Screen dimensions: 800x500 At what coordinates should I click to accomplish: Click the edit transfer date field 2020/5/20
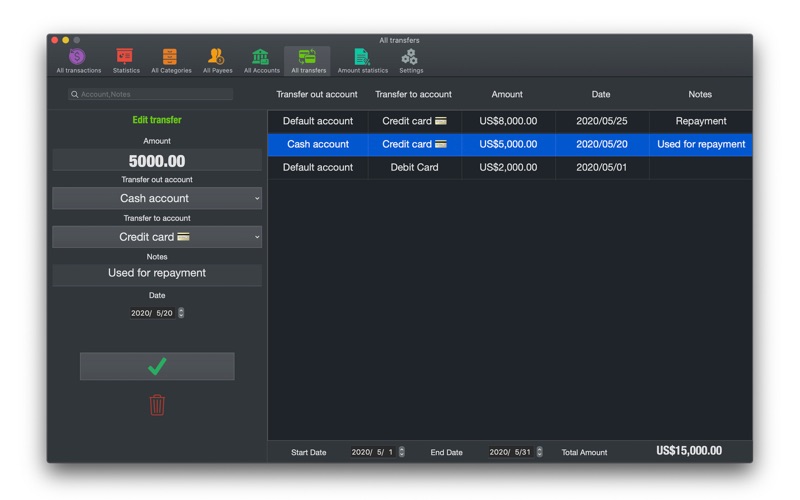pos(152,313)
